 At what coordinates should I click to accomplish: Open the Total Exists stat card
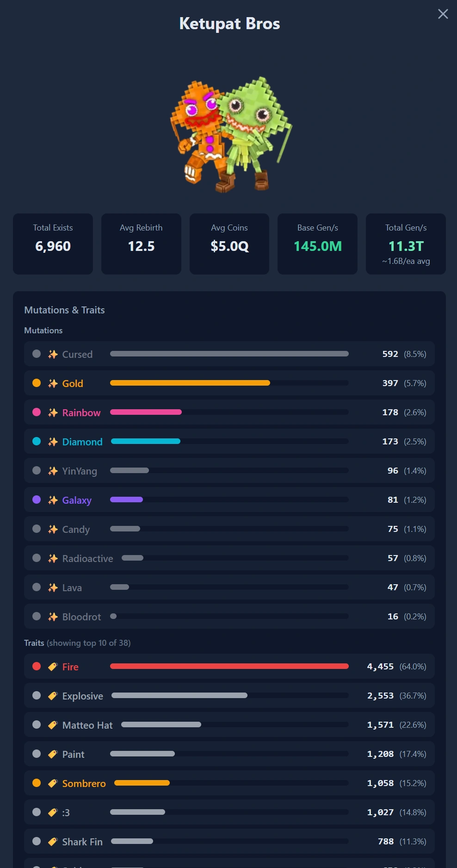pyautogui.click(x=53, y=244)
